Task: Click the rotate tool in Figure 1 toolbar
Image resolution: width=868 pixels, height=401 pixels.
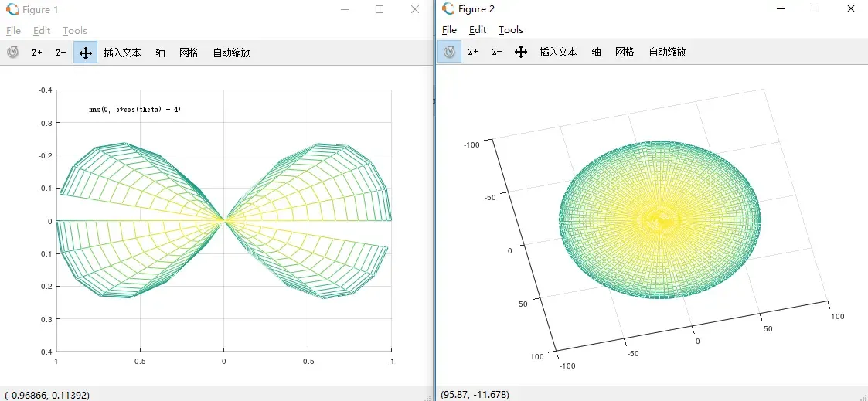Action: pos(13,53)
